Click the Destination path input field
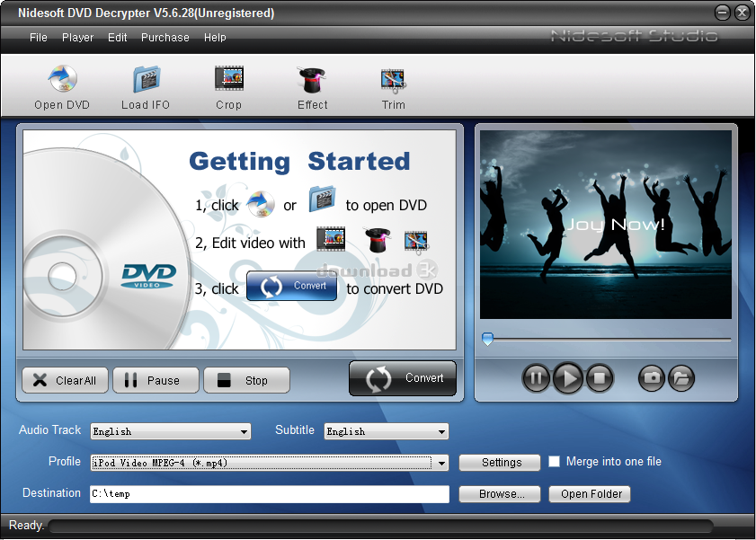 (270, 494)
